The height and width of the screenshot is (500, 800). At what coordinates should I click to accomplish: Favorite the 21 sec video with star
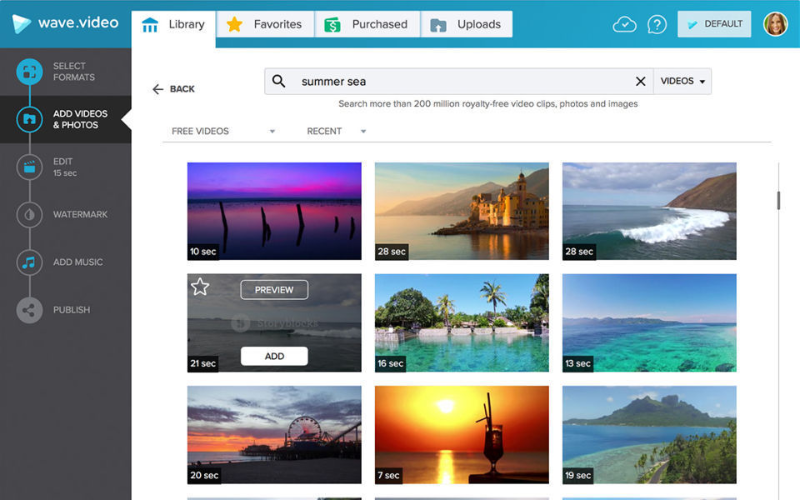pos(200,287)
